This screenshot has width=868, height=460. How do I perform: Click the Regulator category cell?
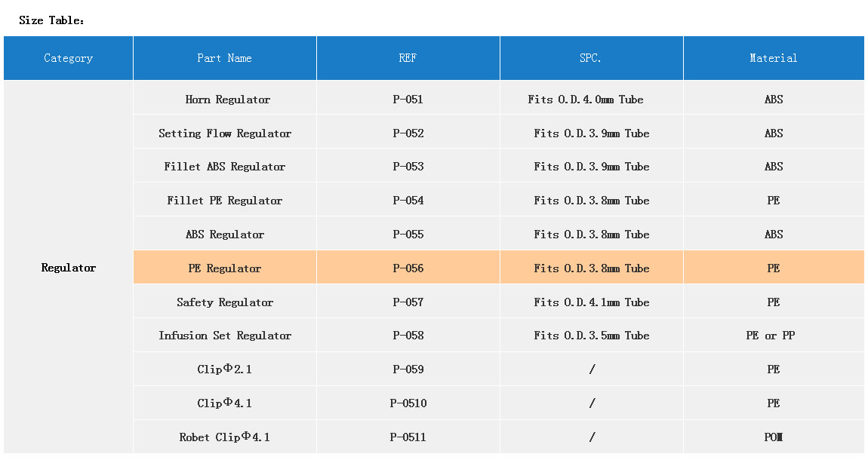(69, 268)
